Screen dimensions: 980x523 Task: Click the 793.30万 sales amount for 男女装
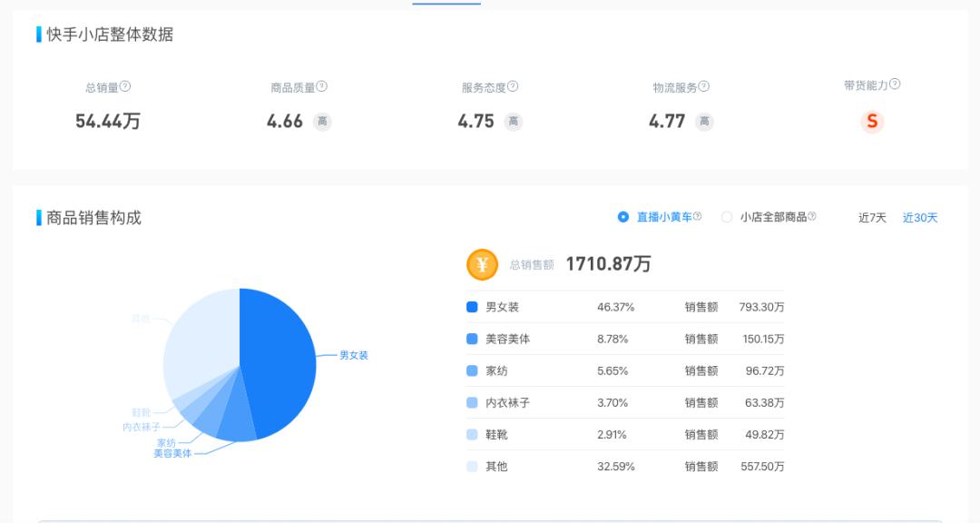[x=761, y=307]
